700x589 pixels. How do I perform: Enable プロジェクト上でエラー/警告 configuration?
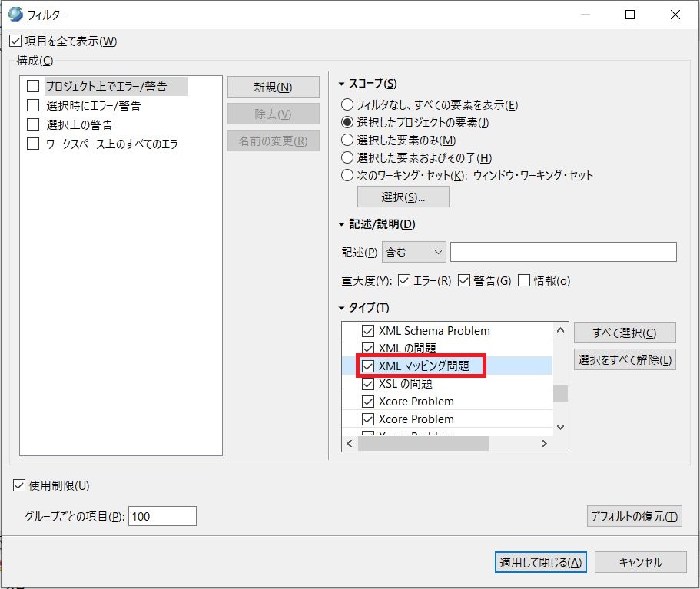(x=33, y=87)
